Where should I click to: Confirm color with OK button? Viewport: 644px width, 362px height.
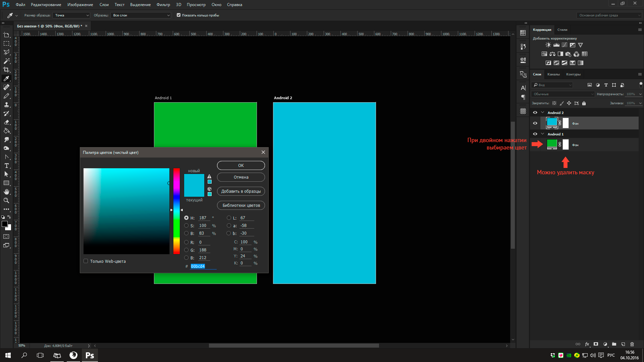tap(241, 166)
